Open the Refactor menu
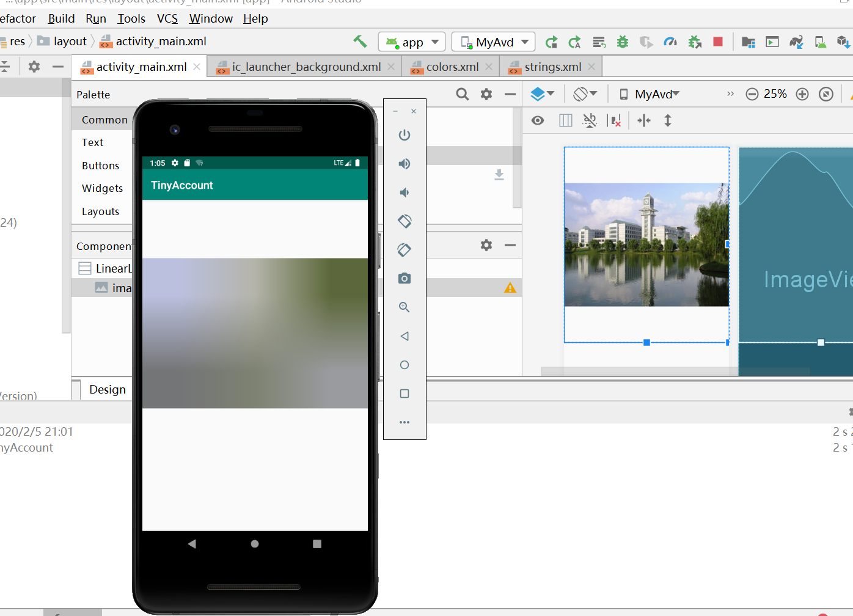The width and height of the screenshot is (853, 616). pos(17,18)
